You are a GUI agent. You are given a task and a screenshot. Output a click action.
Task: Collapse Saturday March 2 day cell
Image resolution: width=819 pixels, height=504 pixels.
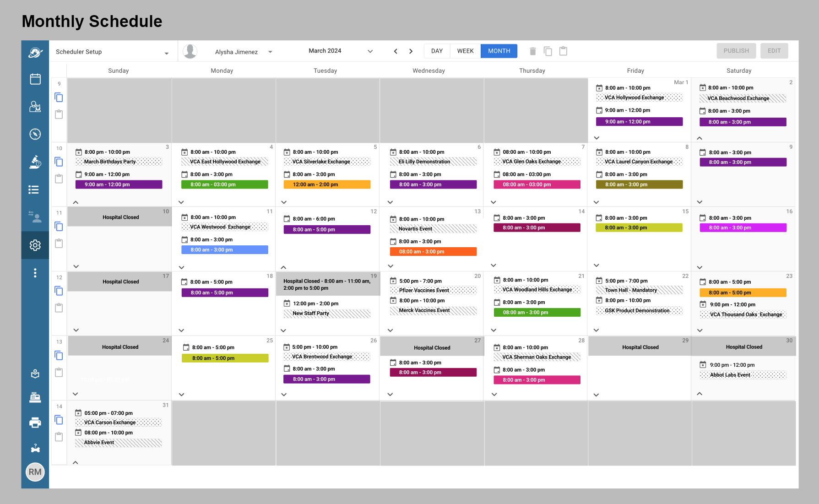pos(700,138)
